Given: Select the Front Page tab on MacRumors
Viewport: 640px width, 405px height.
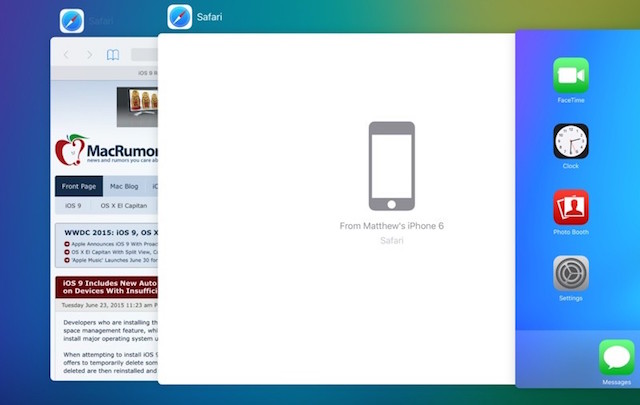Looking at the screenshot, I should 79,186.
